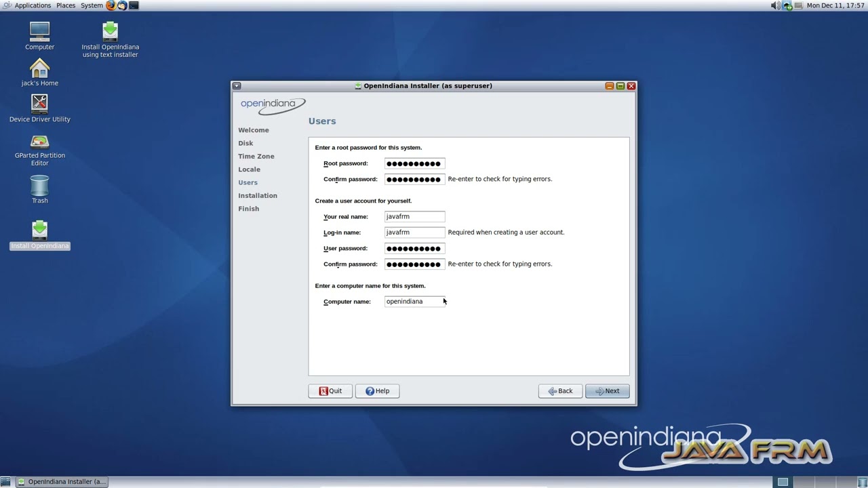
Task: Click the Log-in name field
Action: click(x=414, y=232)
